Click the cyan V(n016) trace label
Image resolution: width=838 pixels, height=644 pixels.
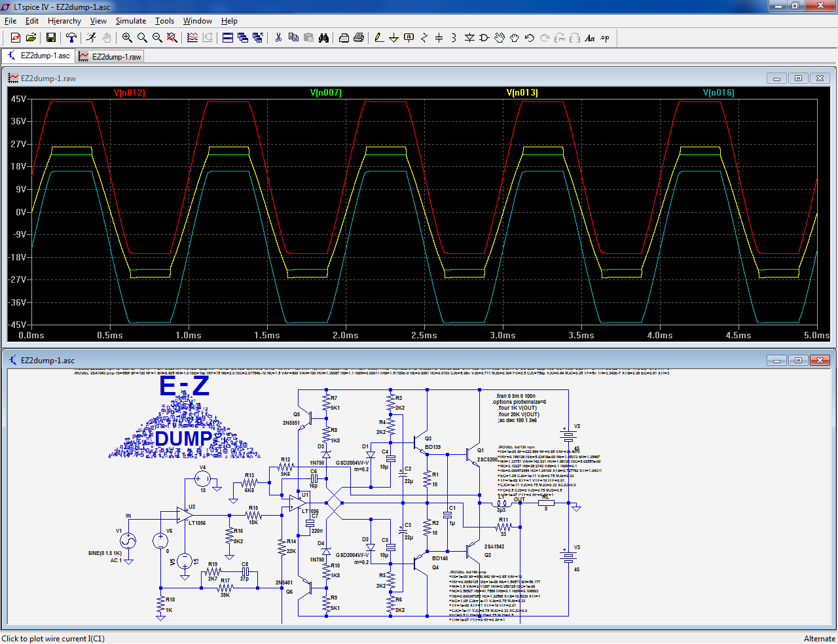[x=719, y=93]
